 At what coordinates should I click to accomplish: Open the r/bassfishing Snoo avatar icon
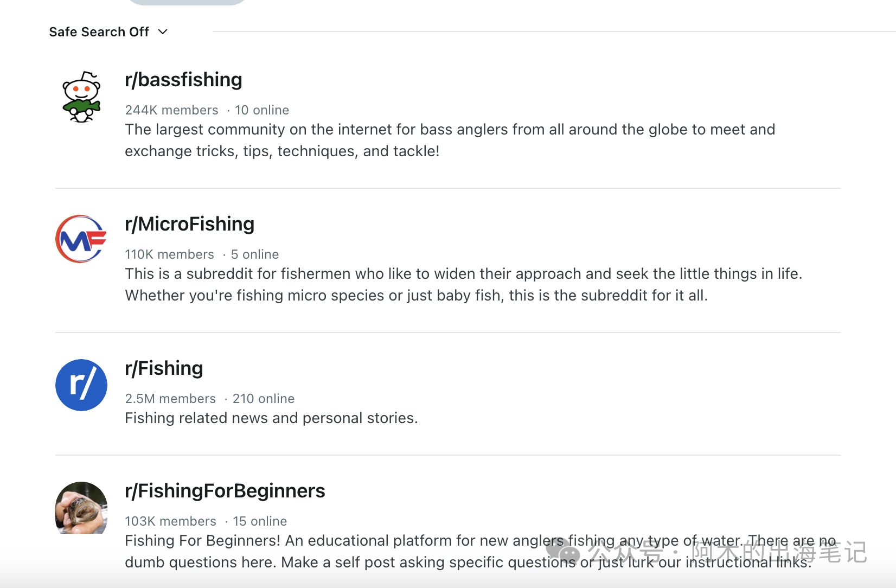[81, 97]
